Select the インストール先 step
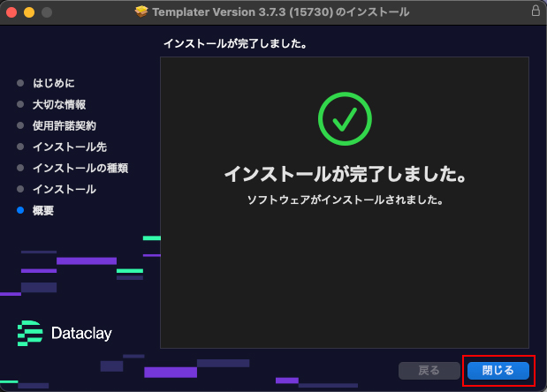Viewport: 547px width, 392px height. [x=70, y=147]
